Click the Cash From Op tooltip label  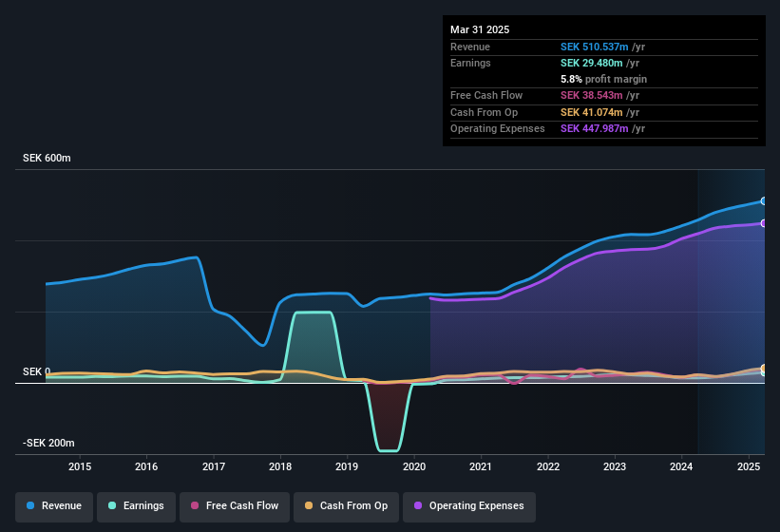click(484, 112)
